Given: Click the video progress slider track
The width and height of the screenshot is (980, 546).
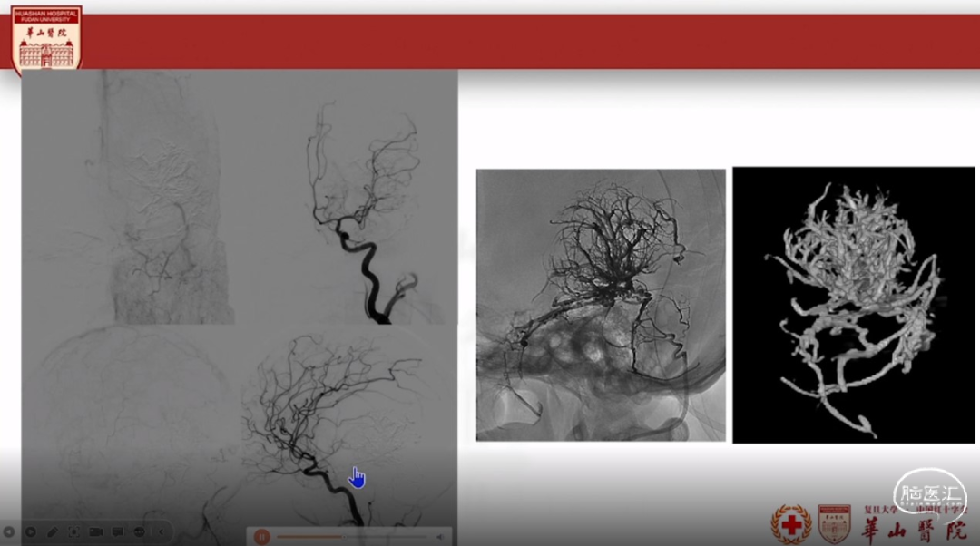Looking at the screenshot, I should click(352, 537).
